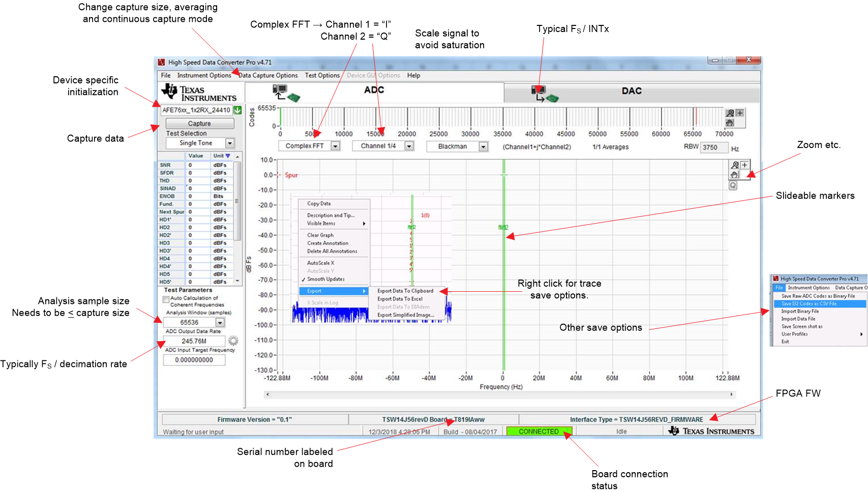This screenshot has height=492, width=868.
Task: Open the Data Capture Options menu
Action: point(268,75)
